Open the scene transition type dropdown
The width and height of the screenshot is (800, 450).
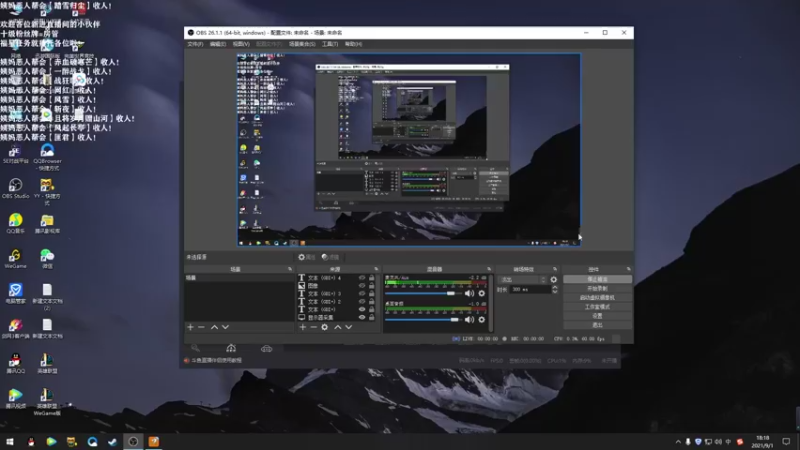pos(522,280)
